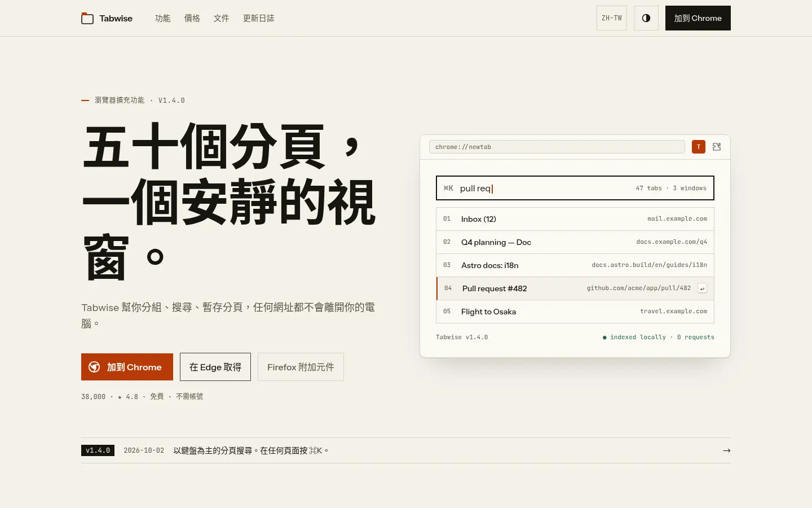Select the Pull request #482 result

point(575,288)
